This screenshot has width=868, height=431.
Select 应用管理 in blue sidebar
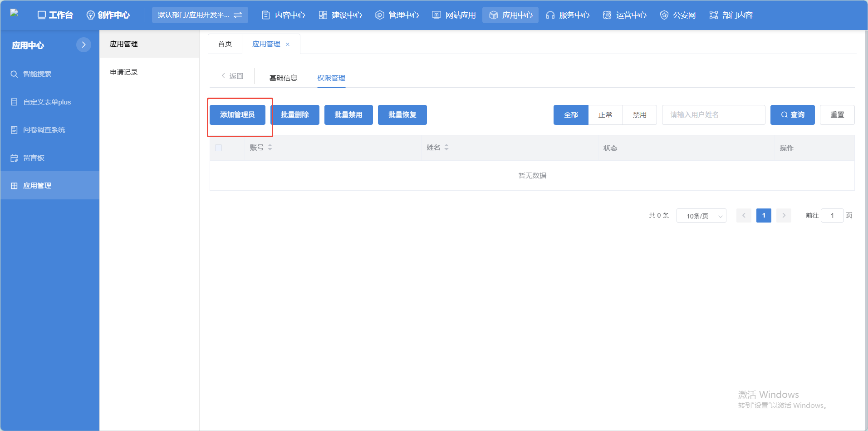pyautogui.click(x=50, y=186)
